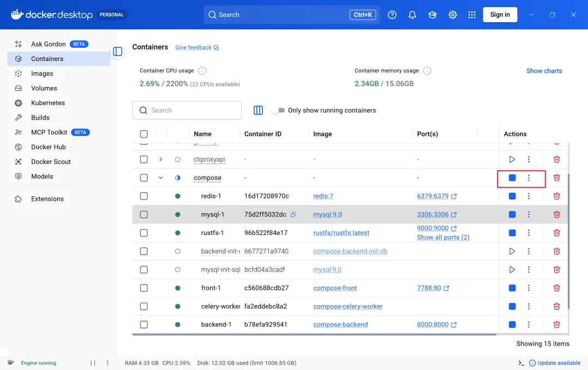
Task: Open more actions menu for front-1
Action: [x=529, y=288]
